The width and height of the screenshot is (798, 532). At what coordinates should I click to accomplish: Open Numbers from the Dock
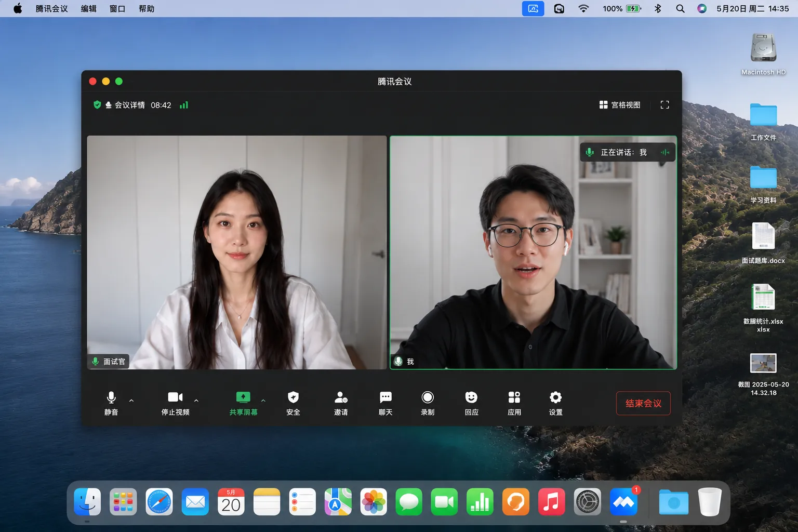tap(480, 502)
